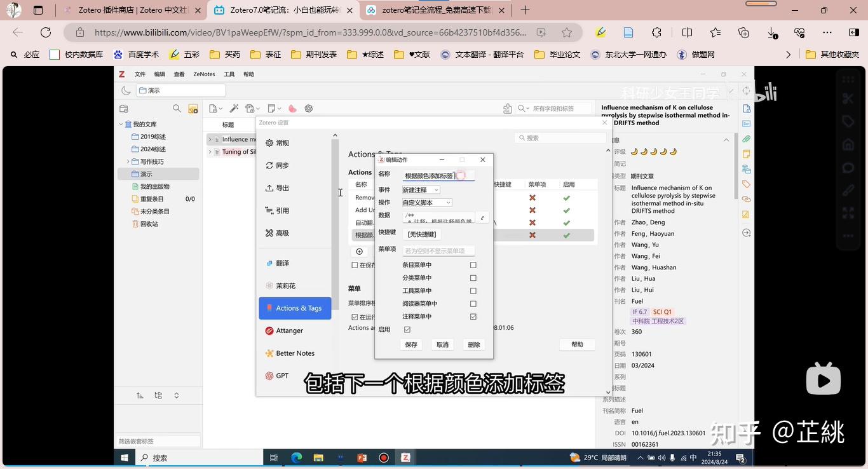Expand the Tuning of Si item row
This screenshot has height=469, width=868.
coord(210,152)
